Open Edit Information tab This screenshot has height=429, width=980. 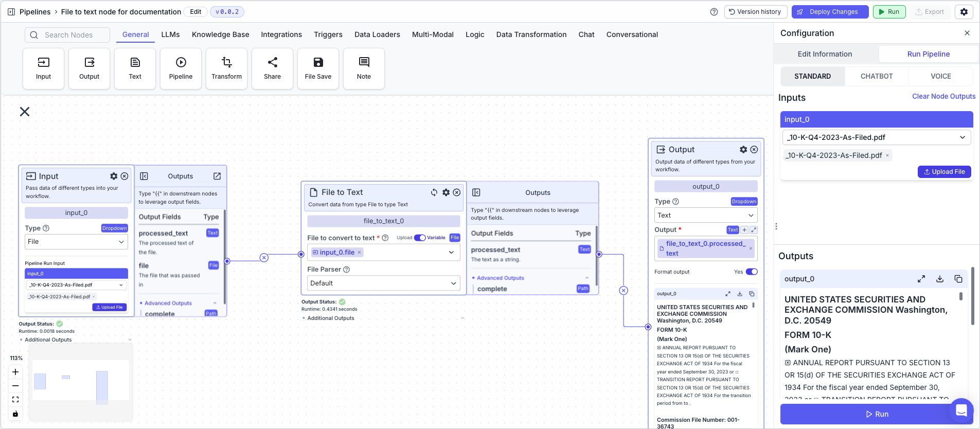point(825,54)
